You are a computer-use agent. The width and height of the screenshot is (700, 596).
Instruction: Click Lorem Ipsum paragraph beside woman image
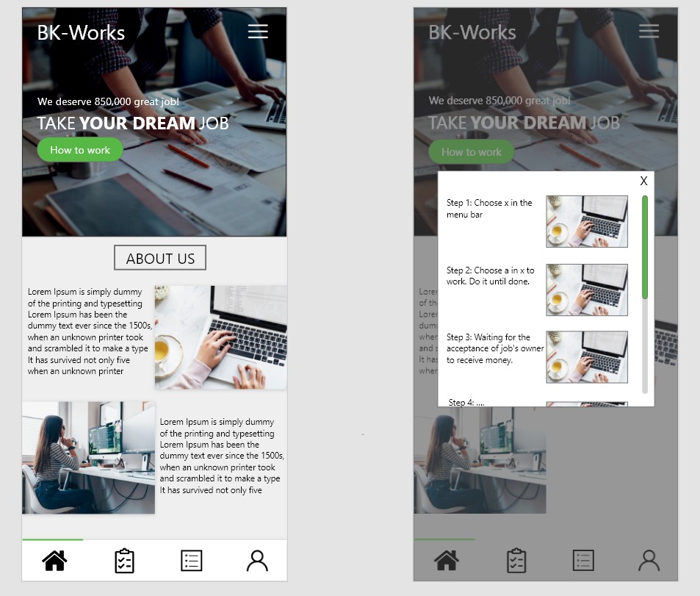click(x=222, y=456)
